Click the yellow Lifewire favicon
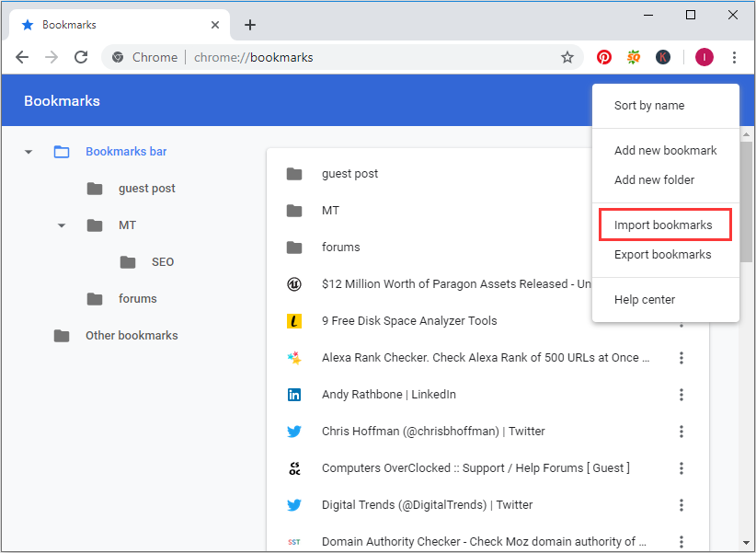This screenshot has height=553, width=756. point(294,321)
